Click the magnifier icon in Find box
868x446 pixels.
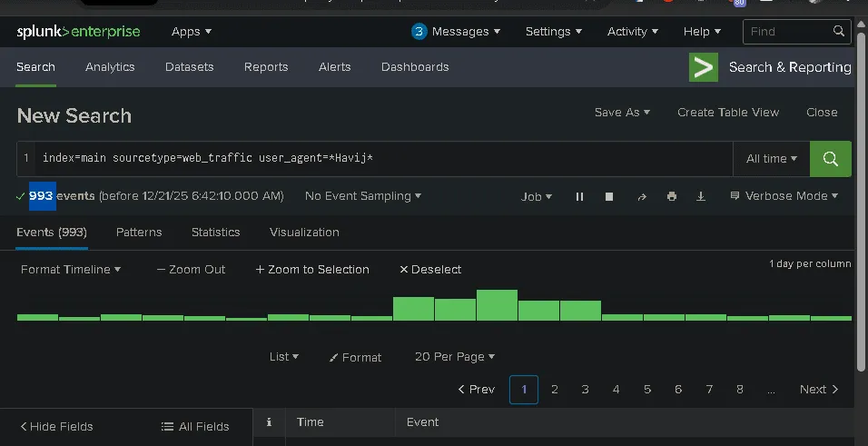point(839,32)
